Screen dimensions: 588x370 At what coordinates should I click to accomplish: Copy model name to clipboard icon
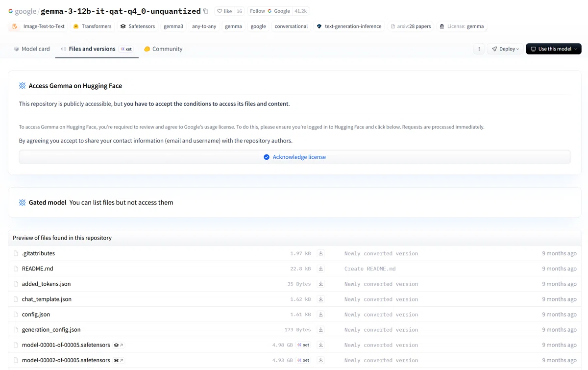coord(206,11)
